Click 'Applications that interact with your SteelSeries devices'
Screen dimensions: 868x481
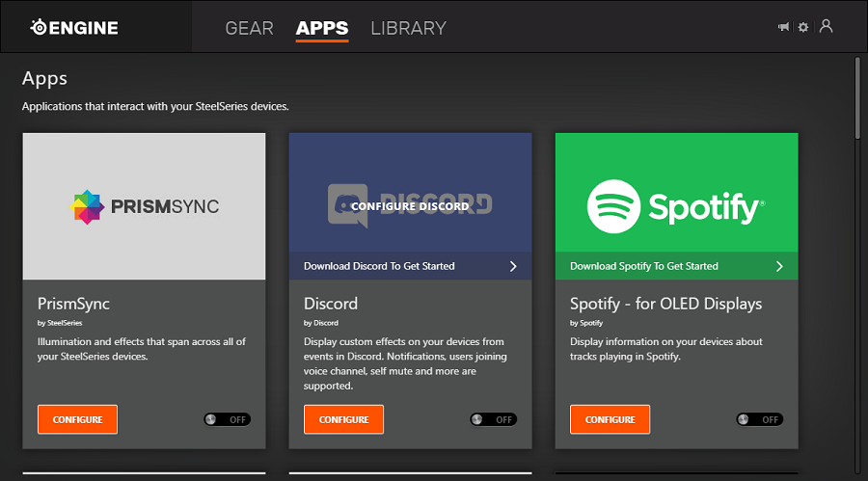(x=155, y=106)
